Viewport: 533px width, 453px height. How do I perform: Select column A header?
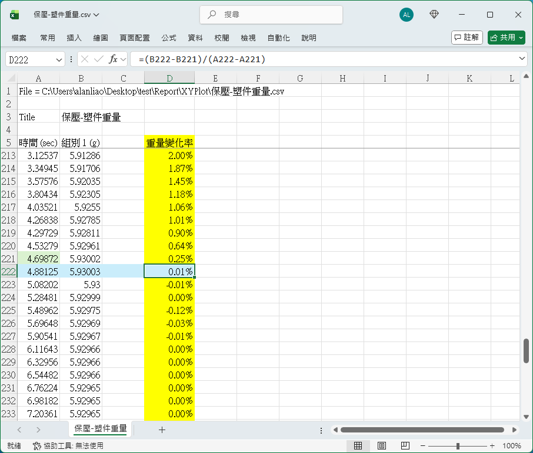(38, 79)
